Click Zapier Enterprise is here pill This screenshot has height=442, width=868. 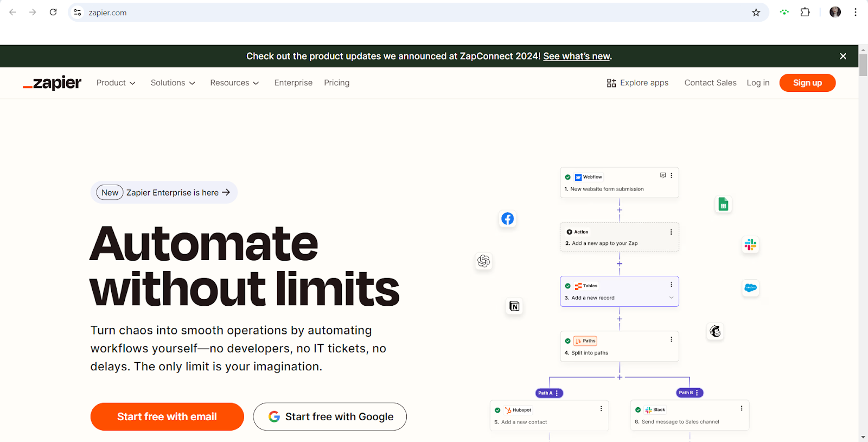click(164, 192)
